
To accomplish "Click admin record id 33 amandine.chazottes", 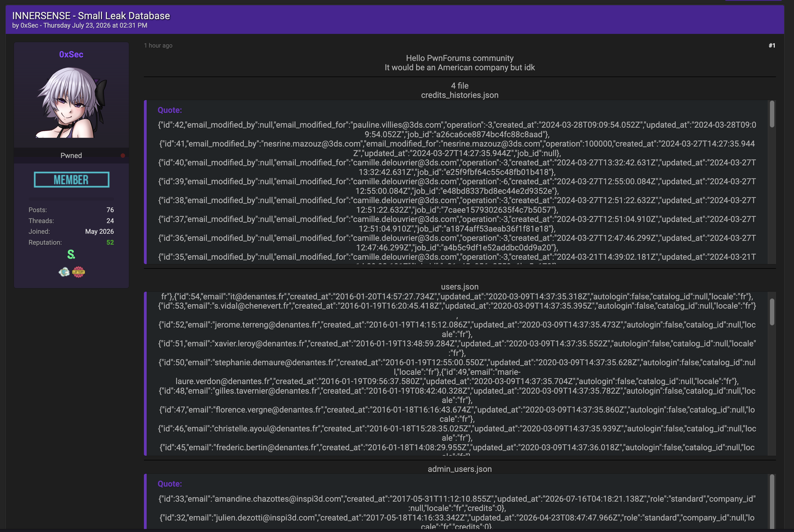I will [x=457, y=504].
